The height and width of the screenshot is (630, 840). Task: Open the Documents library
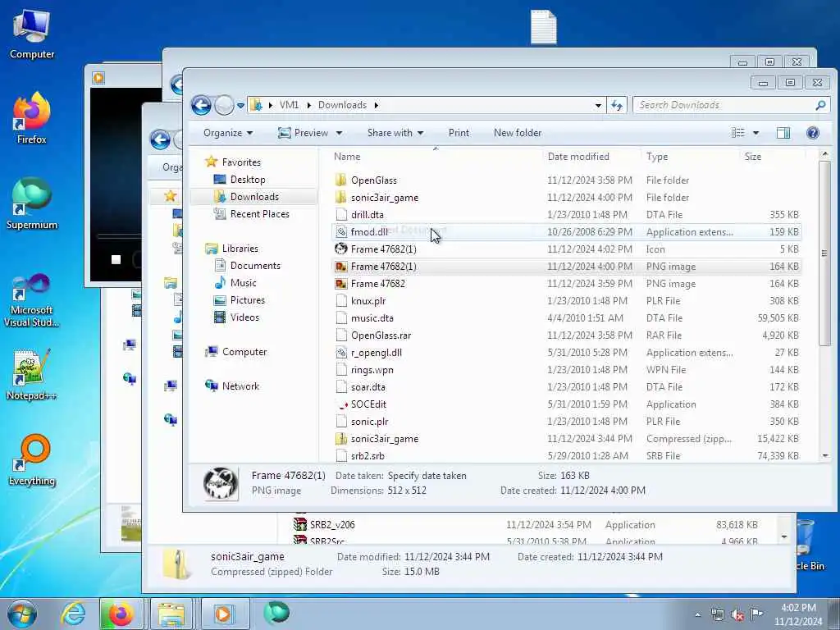[255, 266]
